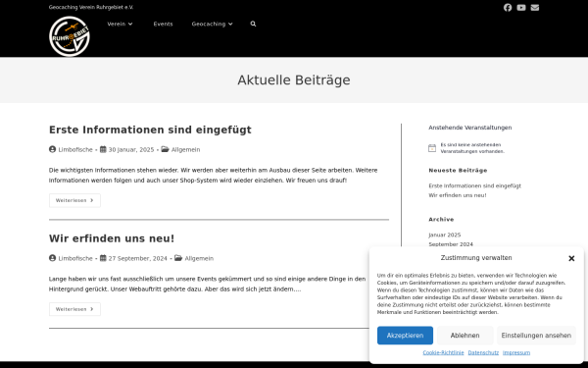588x368 pixels.
Task: Click the Archive sidebar heading
Action: [441, 219]
